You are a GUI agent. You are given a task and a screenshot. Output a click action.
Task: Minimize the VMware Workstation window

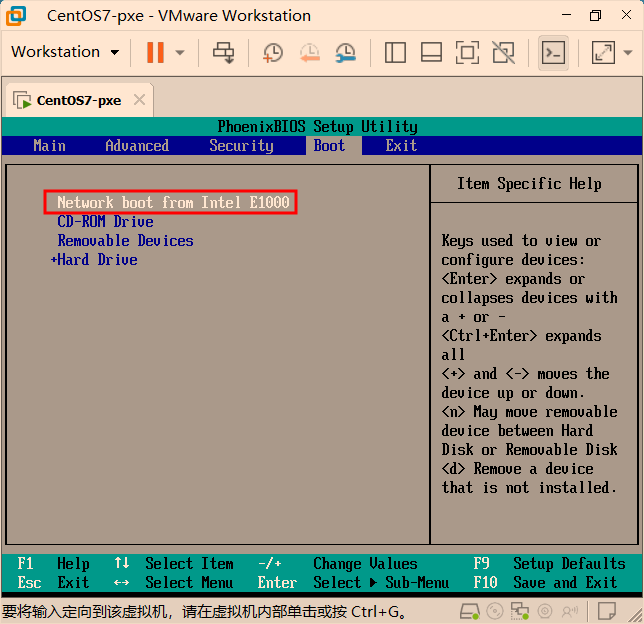(567, 15)
